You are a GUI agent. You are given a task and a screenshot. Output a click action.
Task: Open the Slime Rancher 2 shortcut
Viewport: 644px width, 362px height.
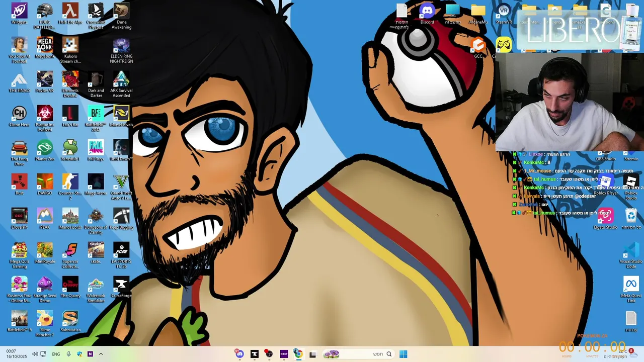pos(45,323)
